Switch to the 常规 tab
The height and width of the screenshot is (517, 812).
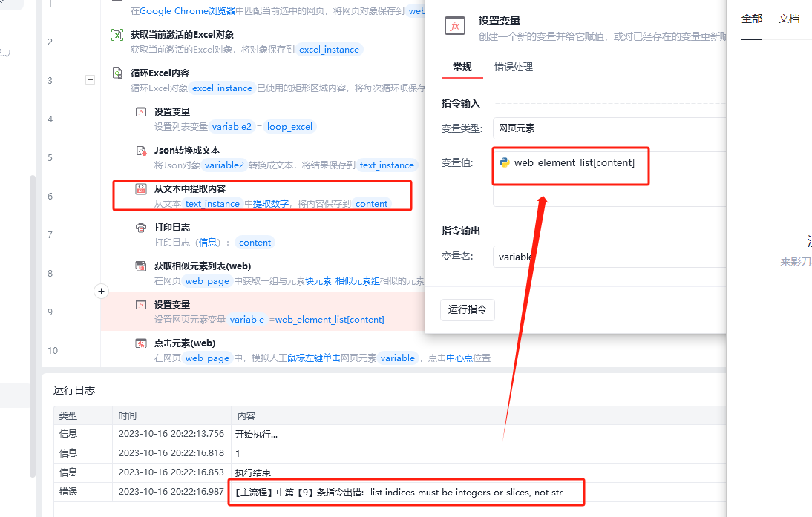pyautogui.click(x=462, y=67)
